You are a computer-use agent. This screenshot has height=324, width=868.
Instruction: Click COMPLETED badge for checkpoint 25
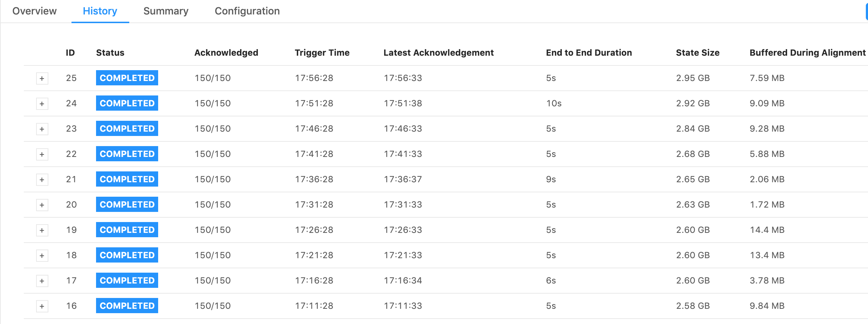(127, 78)
